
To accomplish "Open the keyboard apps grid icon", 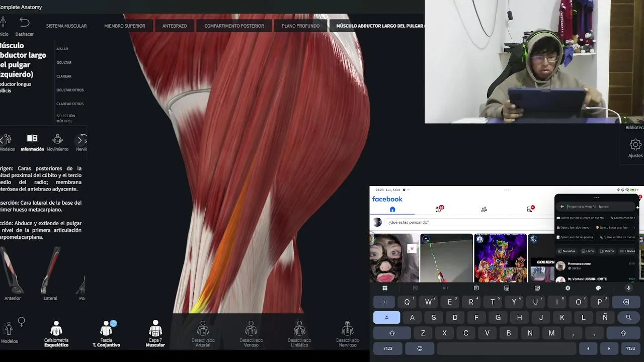I will pyautogui.click(x=385, y=288).
